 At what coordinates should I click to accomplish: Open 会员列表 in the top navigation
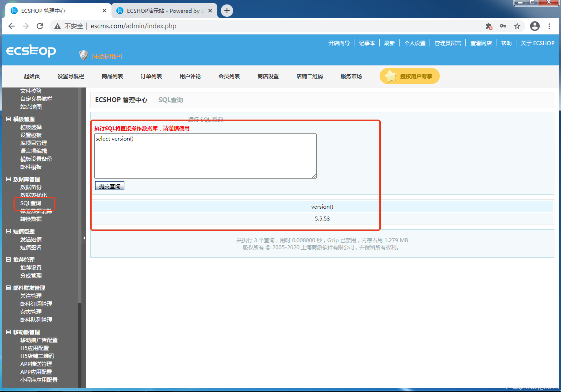tap(229, 76)
